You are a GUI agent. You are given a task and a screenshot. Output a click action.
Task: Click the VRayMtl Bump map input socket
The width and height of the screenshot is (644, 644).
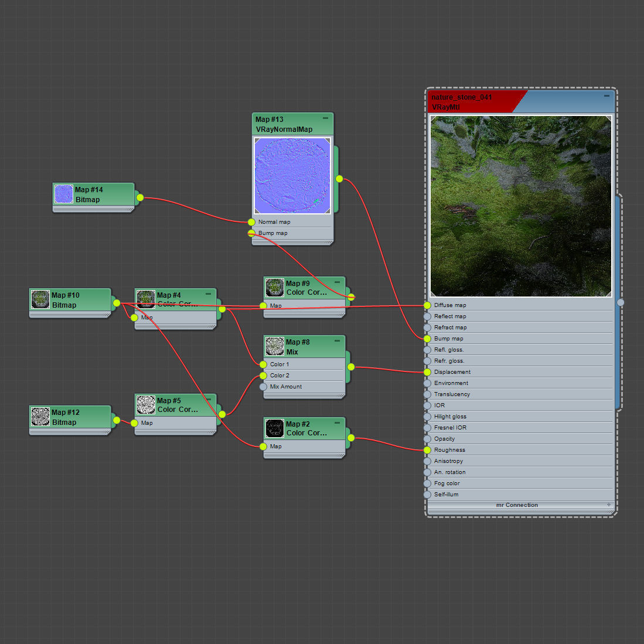(x=428, y=339)
